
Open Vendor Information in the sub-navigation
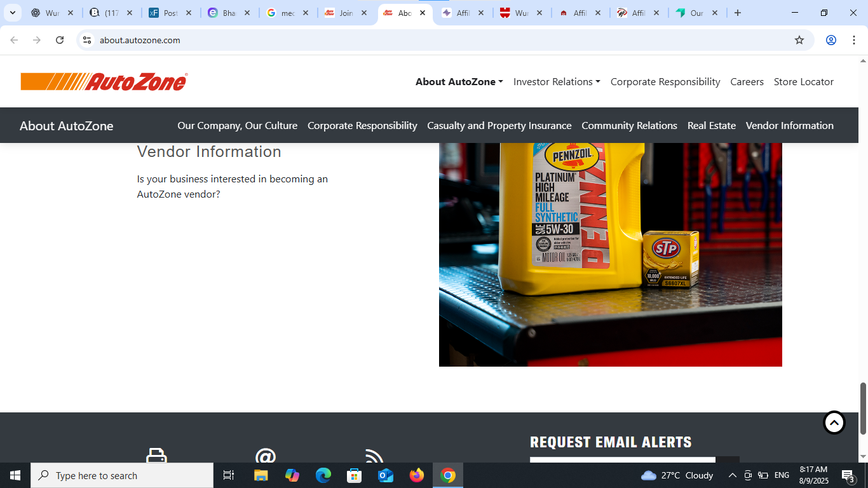(x=789, y=126)
